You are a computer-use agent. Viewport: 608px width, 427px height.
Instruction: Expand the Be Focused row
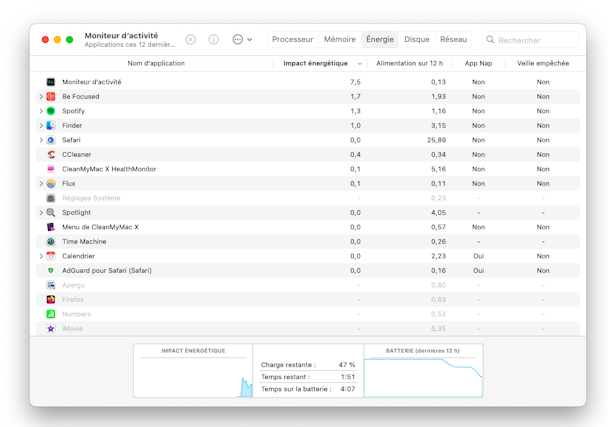(x=41, y=97)
